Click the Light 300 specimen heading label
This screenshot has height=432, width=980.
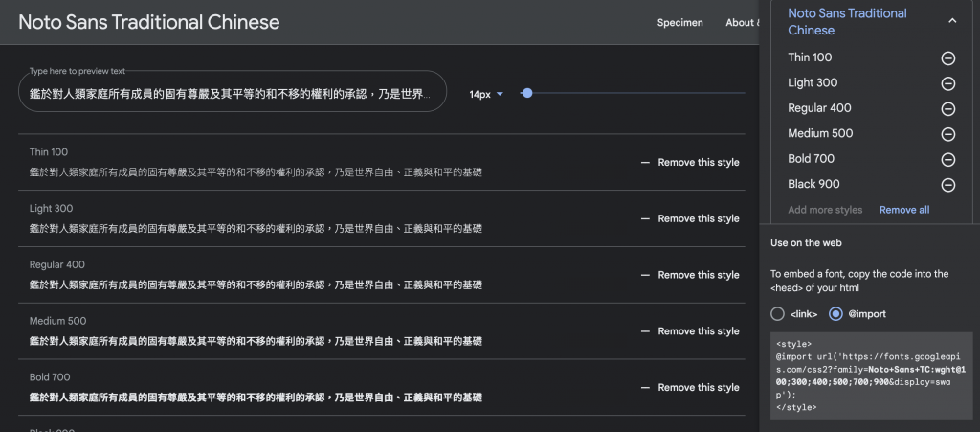52,208
